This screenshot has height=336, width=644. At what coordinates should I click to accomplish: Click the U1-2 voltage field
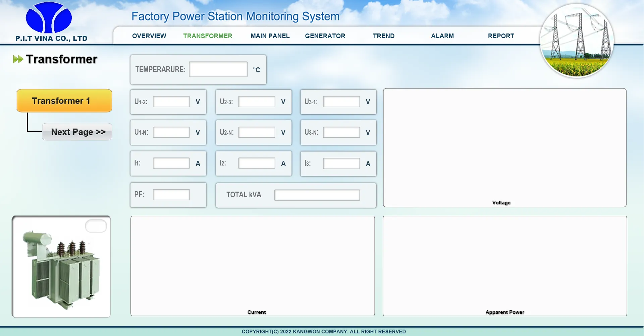[x=171, y=102]
